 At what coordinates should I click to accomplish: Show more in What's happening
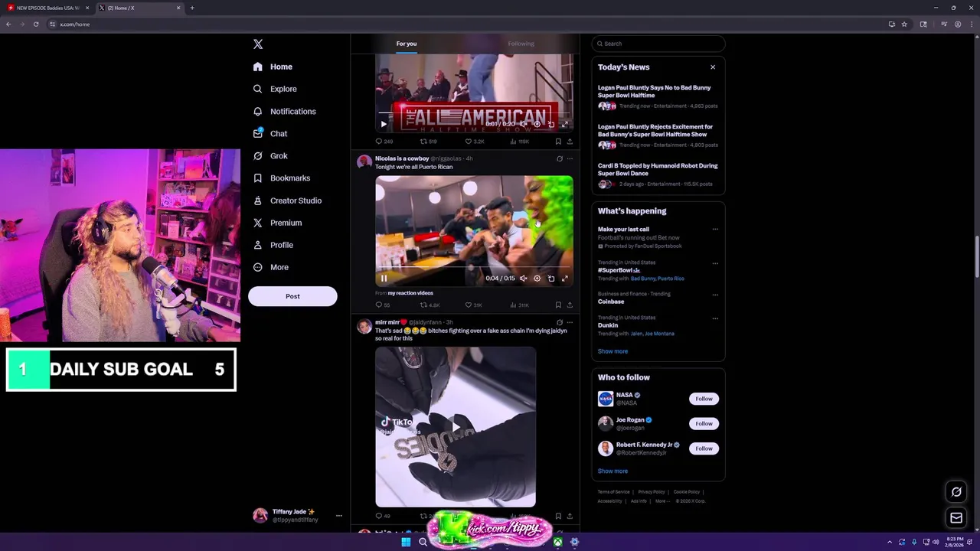pyautogui.click(x=612, y=351)
